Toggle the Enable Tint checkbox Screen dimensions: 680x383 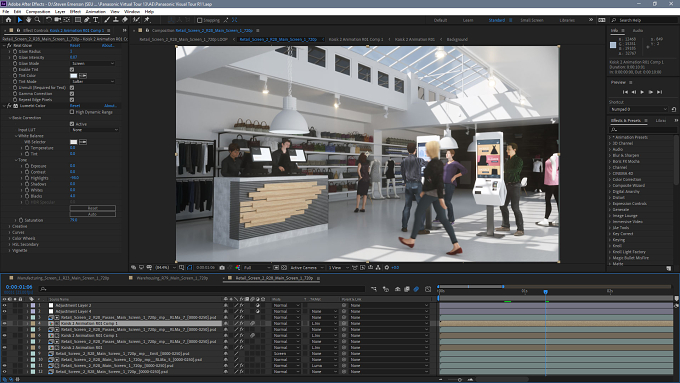tap(72, 69)
